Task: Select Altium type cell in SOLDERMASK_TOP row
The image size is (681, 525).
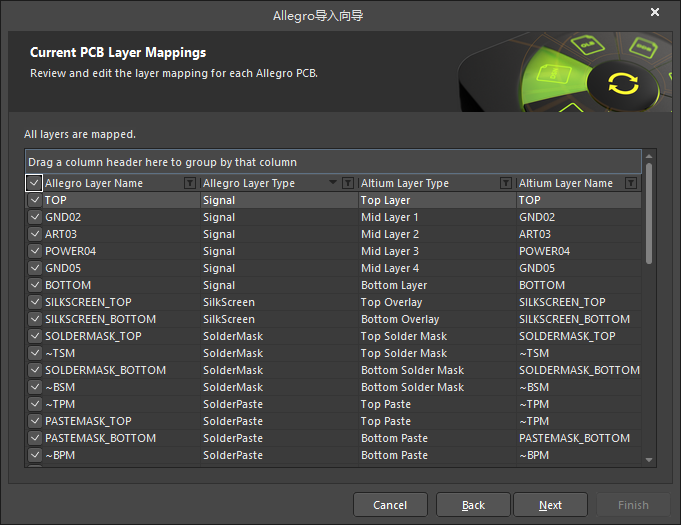Action: click(x=437, y=336)
